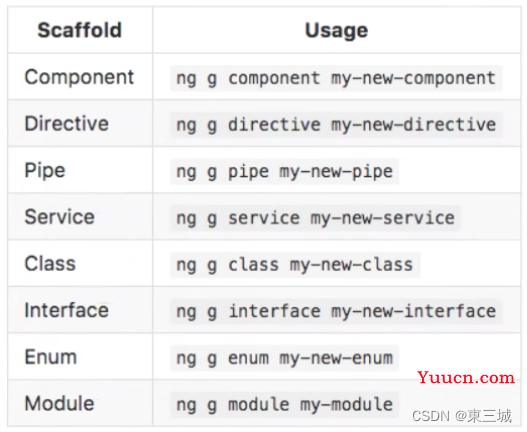Select the Service row label

[x=59, y=217]
